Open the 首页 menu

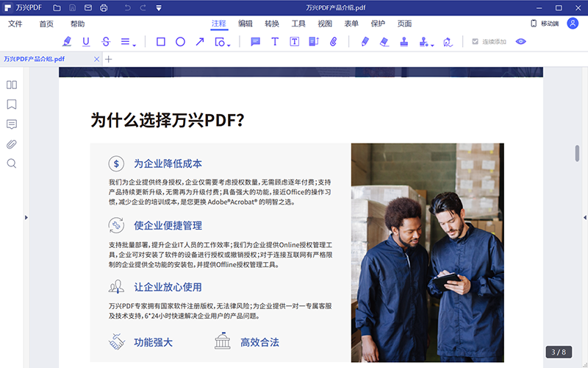point(46,24)
